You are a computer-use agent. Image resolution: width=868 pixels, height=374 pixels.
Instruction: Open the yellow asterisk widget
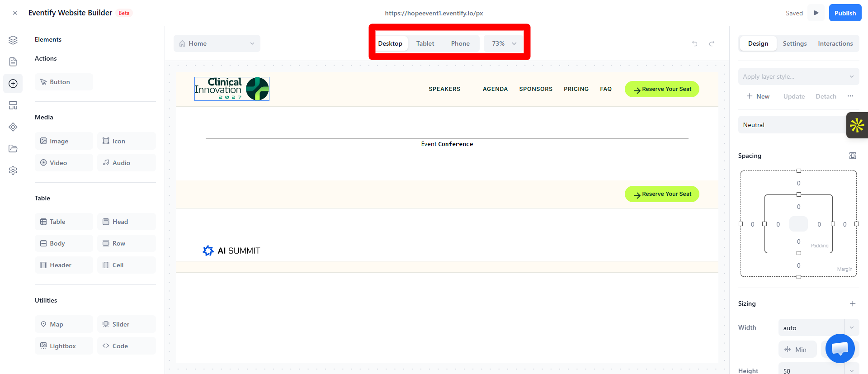pos(857,125)
